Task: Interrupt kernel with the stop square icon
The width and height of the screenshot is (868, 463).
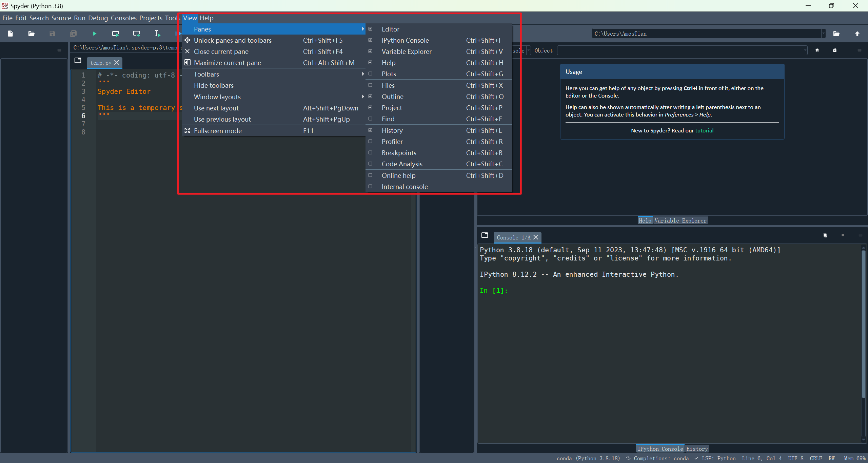Action: click(843, 235)
